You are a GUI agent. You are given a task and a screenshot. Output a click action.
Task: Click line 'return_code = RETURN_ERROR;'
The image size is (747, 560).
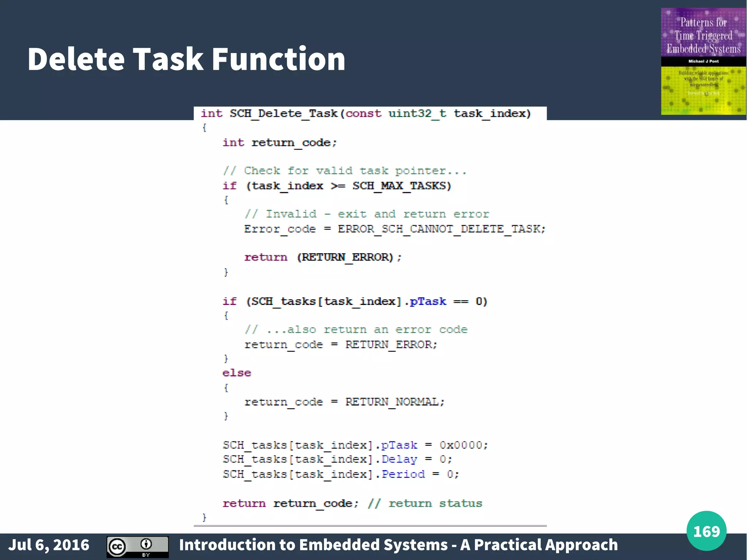[x=341, y=345]
